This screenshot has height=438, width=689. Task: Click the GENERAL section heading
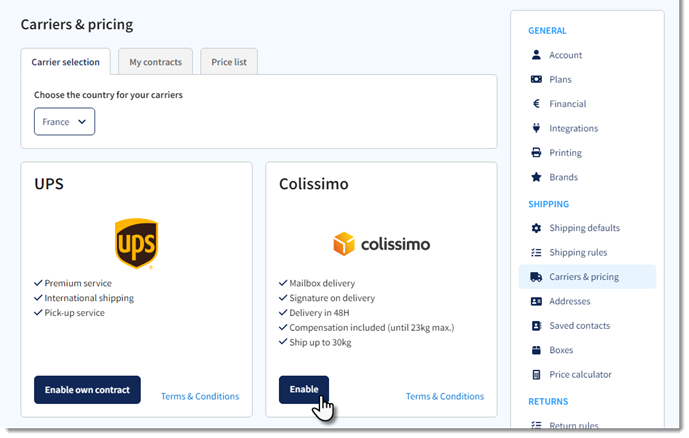(547, 31)
